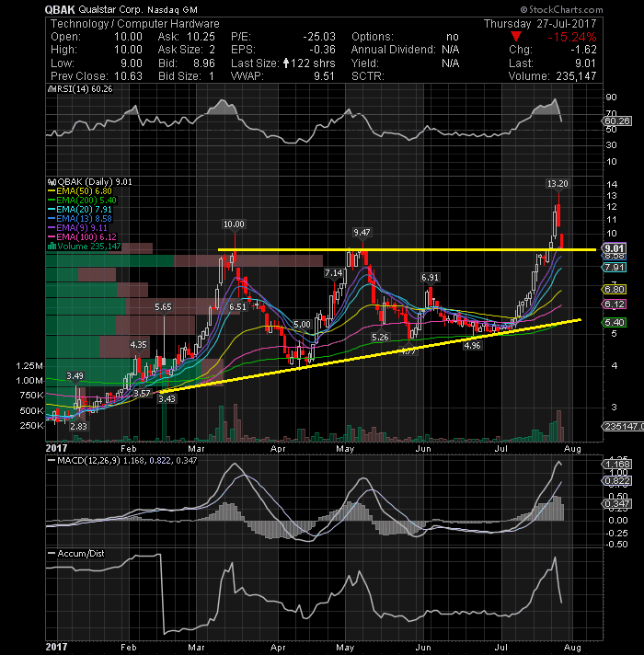Click the -15.24% percent change value
The width and height of the screenshot is (644, 655).
click(x=571, y=37)
